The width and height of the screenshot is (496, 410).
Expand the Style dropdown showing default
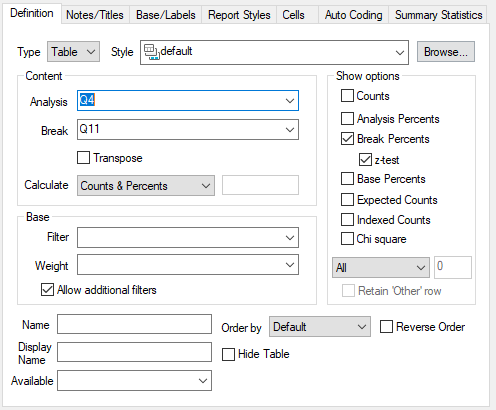tap(274, 52)
